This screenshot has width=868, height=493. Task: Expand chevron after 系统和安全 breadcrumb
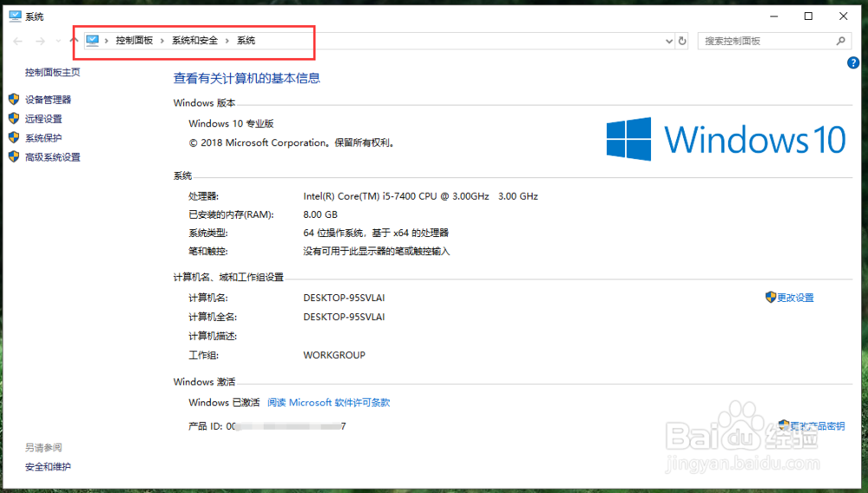coord(227,41)
